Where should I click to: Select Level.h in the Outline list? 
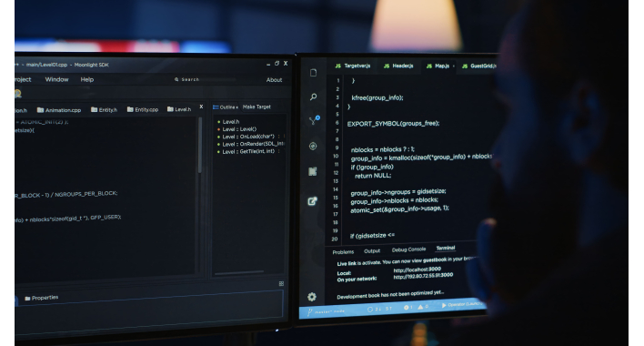[x=230, y=122]
